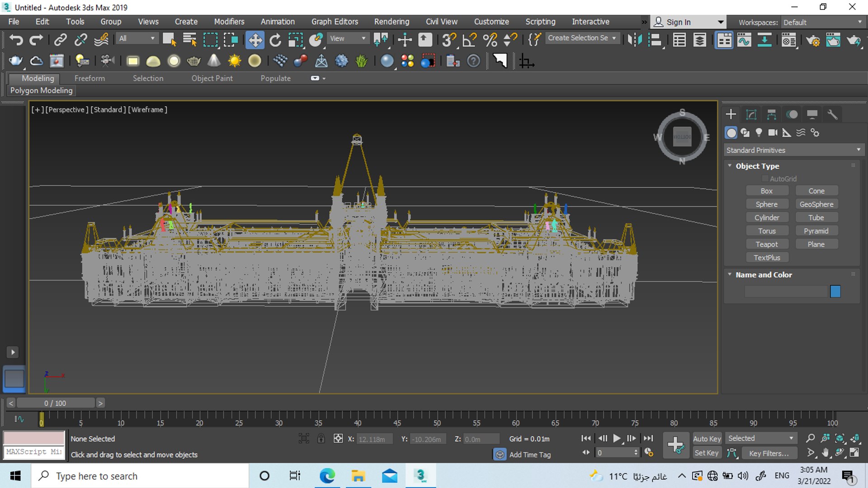Click the Teapot primitive button
Image resolution: width=868 pixels, height=488 pixels.
[x=767, y=244]
